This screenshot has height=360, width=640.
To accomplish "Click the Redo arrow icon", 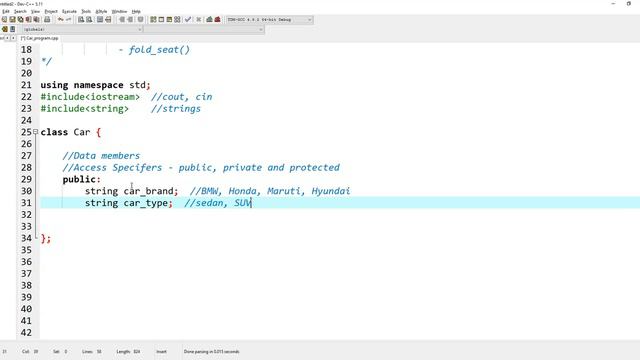I will coord(69,20).
